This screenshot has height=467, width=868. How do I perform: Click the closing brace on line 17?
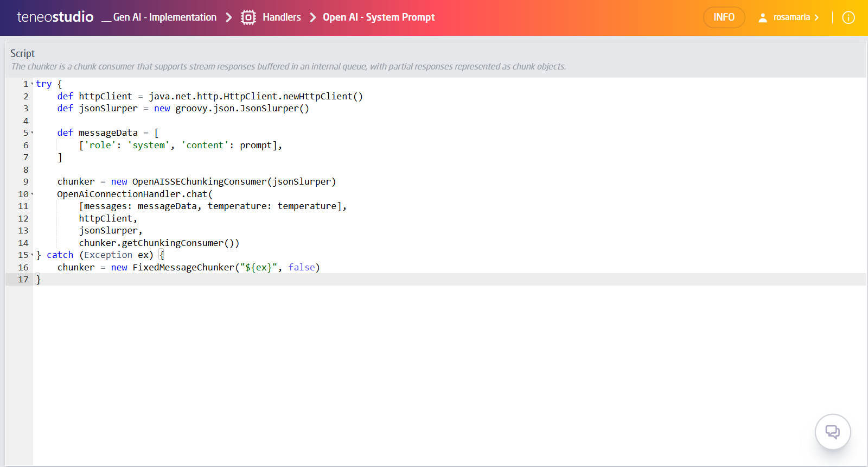(x=38, y=280)
